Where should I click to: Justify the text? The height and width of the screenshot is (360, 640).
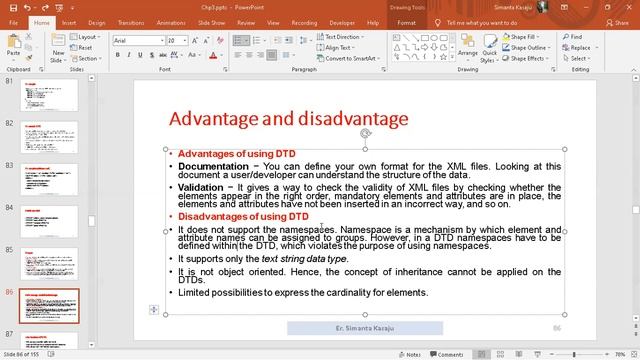(x=271, y=55)
